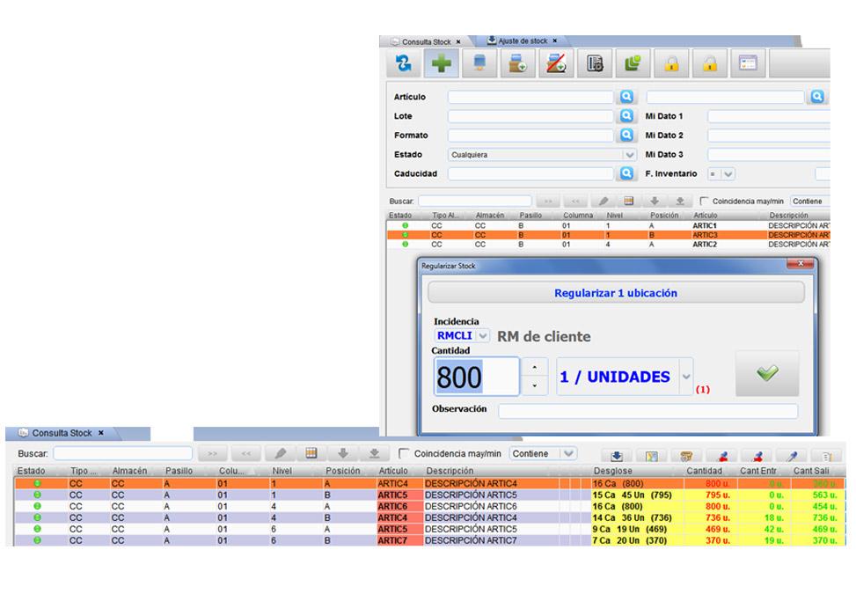Image resolution: width=856 pixels, height=616 pixels.
Task: Click the blue pin icon in lower panel
Action: coord(793,456)
